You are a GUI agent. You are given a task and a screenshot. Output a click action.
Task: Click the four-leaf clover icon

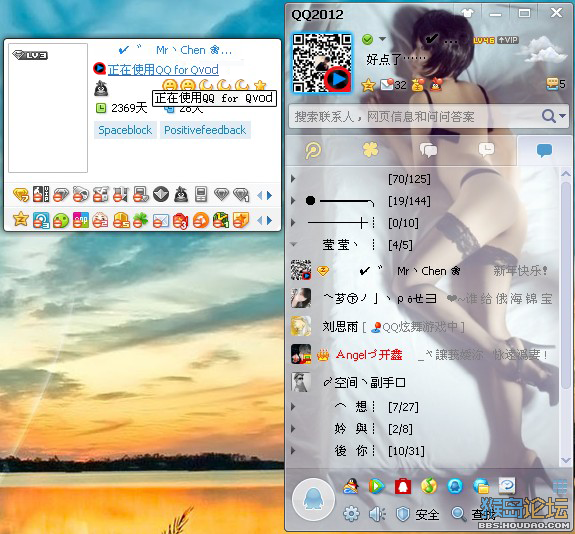pos(140,220)
